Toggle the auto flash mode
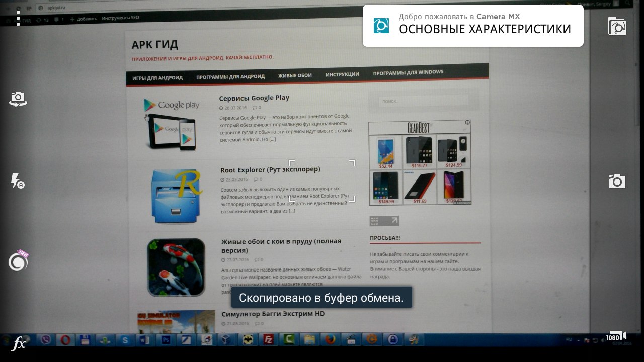This screenshot has height=362, width=644. (x=18, y=181)
